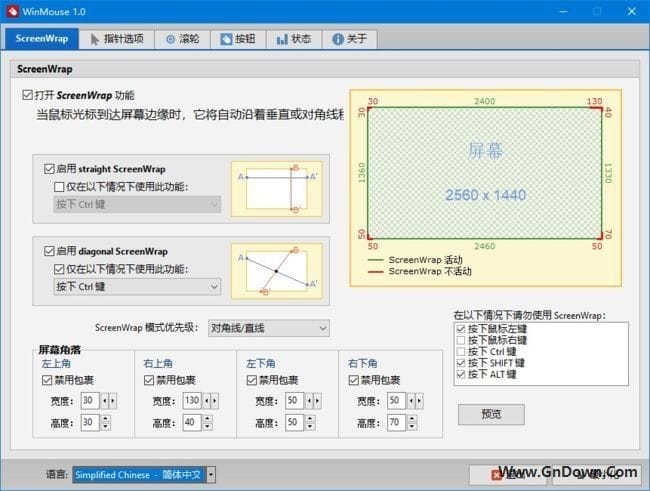Open the disabled straight ScreenWrap key dropdown

137,204
